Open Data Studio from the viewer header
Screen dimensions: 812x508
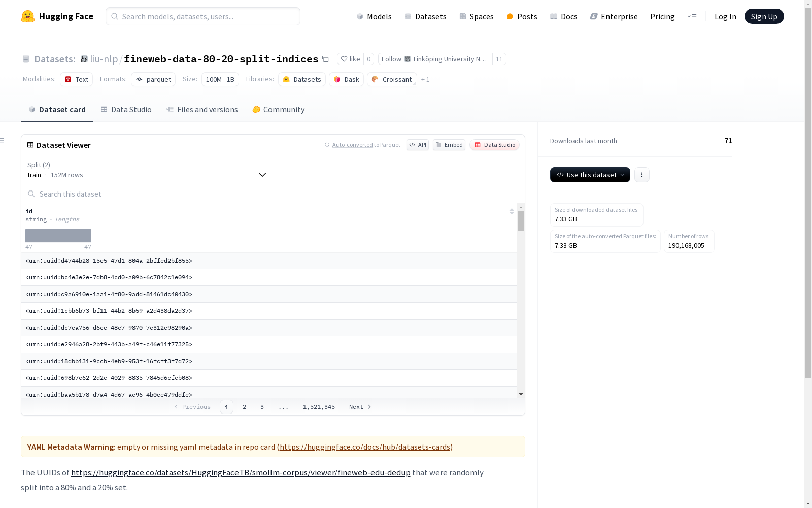point(495,145)
